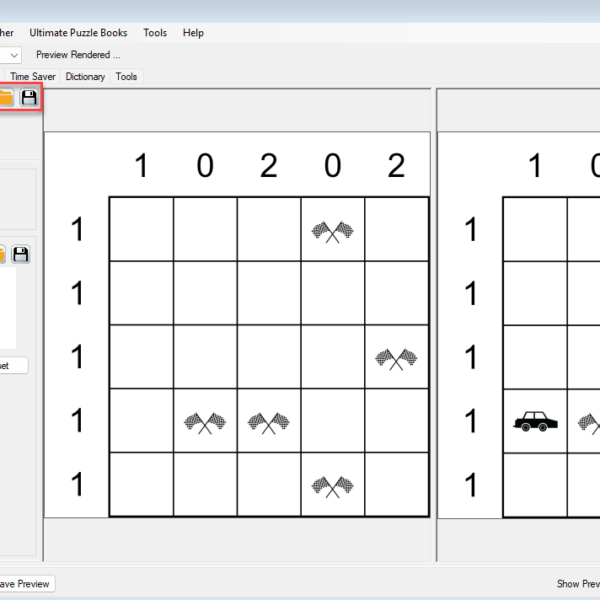Screen dimensions: 600x600
Task: Switch to the Dictionary tab
Action: (85, 76)
